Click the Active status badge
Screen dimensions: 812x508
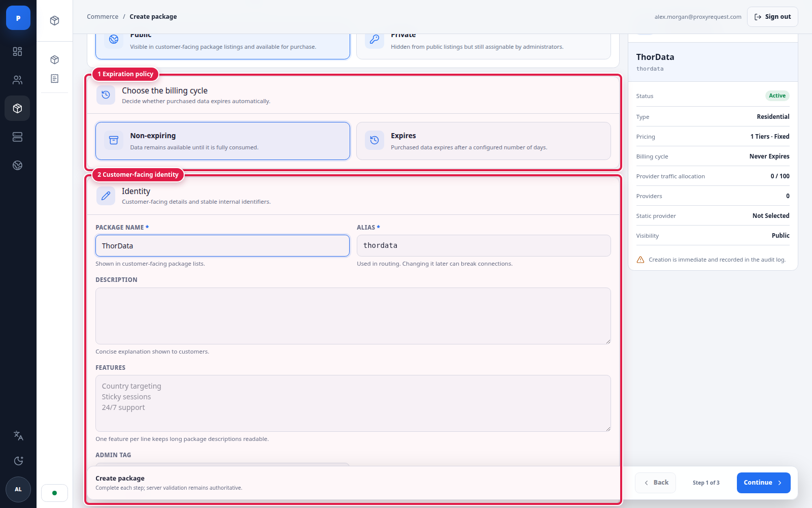point(777,96)
